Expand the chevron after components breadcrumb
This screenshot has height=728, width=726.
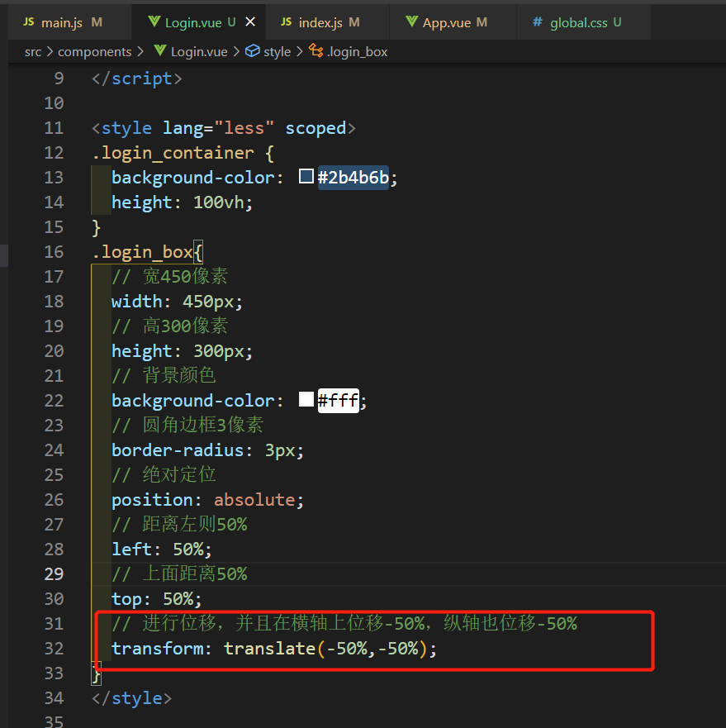click(140, 51)
